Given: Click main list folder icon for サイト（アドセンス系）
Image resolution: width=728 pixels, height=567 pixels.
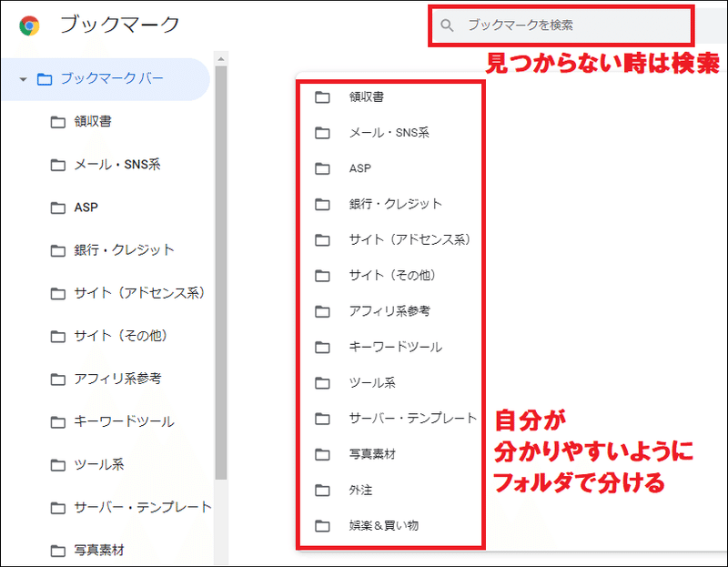Looking at the screenshot, I should 322,240.
